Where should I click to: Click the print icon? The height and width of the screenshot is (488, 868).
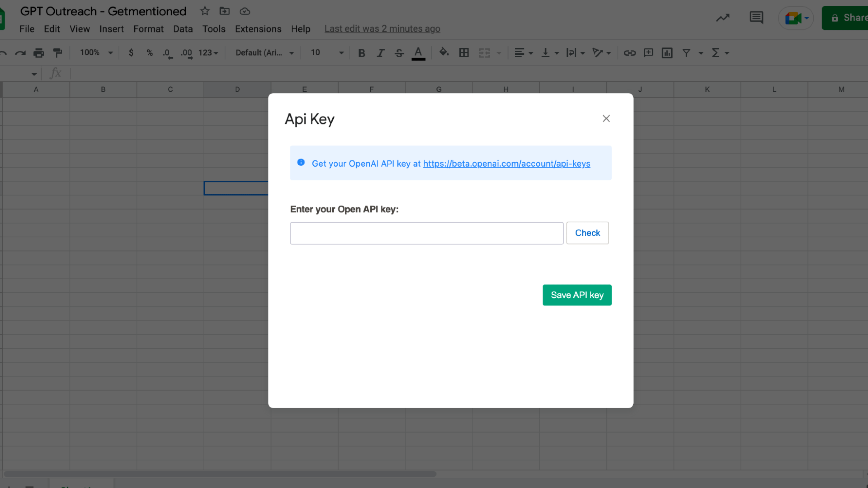pos(39,53)
